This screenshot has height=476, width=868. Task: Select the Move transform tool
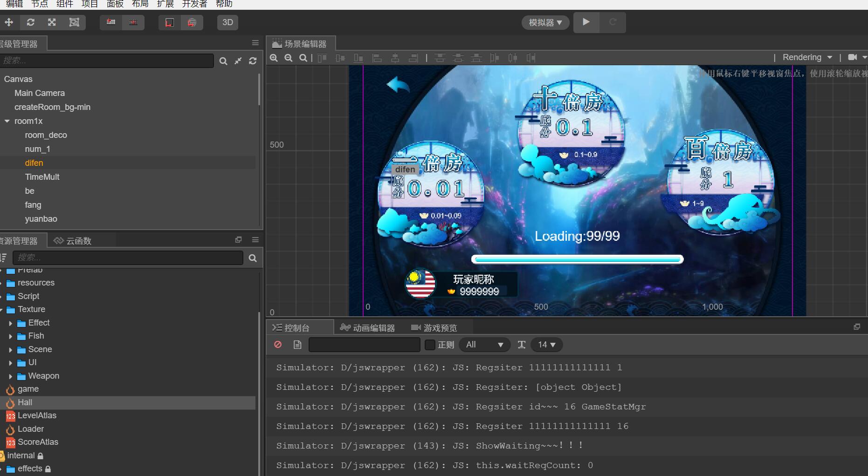[x=9, y=22]
